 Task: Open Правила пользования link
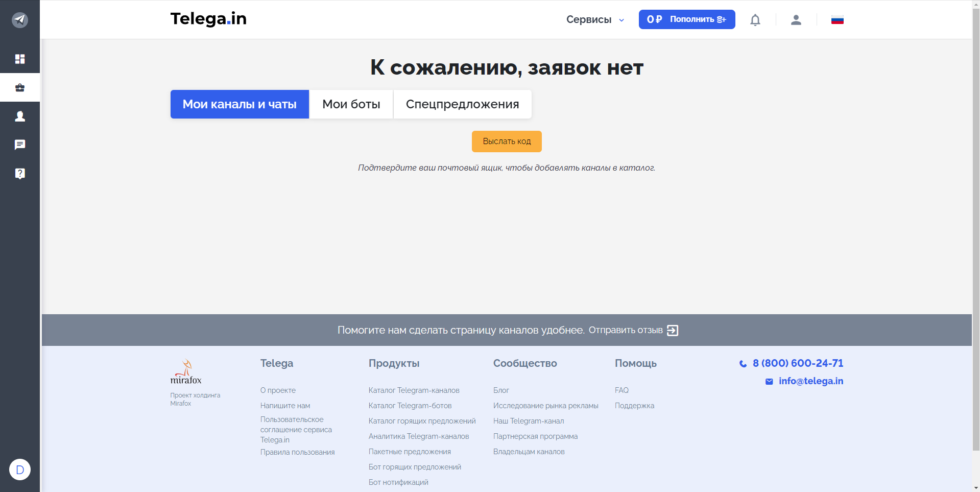(x=297, y=452)
